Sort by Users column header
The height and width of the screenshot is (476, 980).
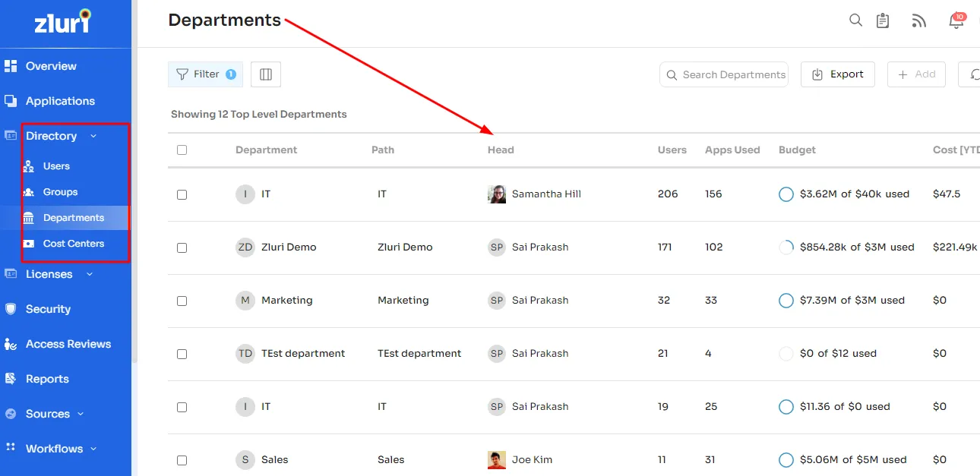click(x=672, y=150)
